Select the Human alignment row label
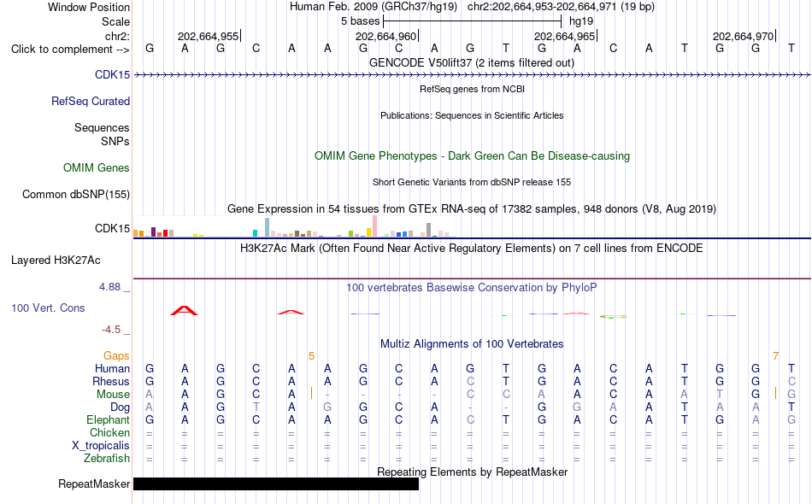 112,368
